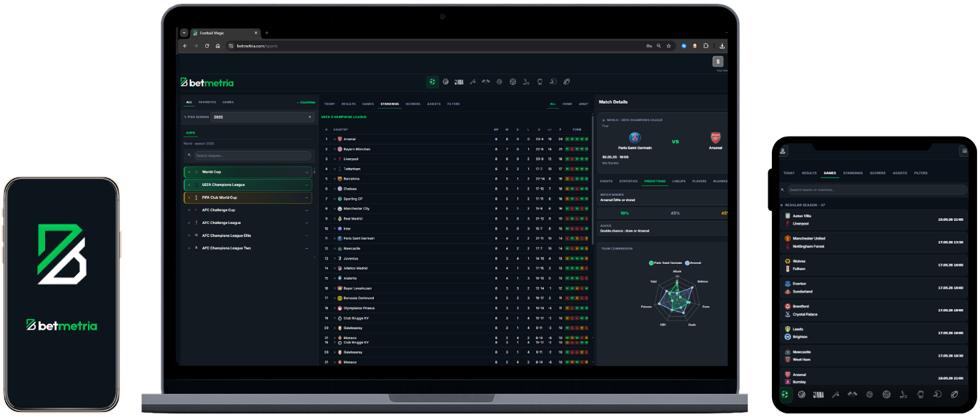Toggle favorite star for World Cup league
This screenshot has width=980, height=417.
tap(189, 172)
